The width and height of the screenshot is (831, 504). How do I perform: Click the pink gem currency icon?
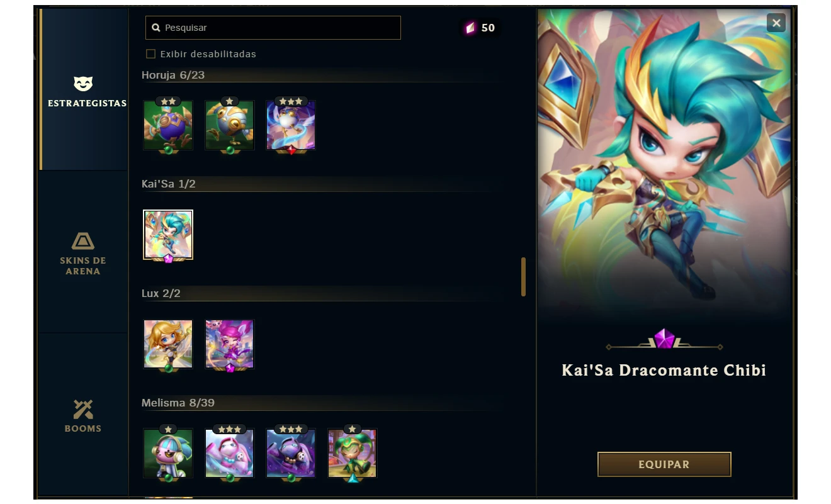[x=470, y=28]
